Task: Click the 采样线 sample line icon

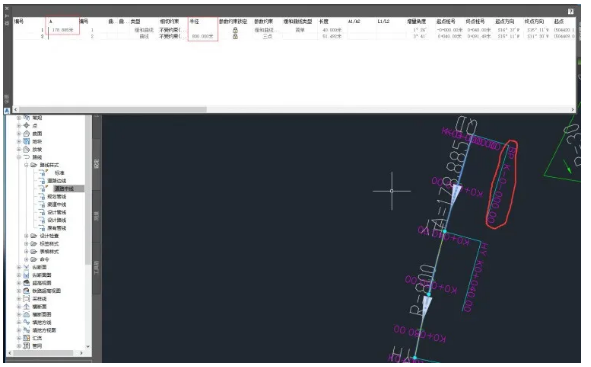Action: 26,298
